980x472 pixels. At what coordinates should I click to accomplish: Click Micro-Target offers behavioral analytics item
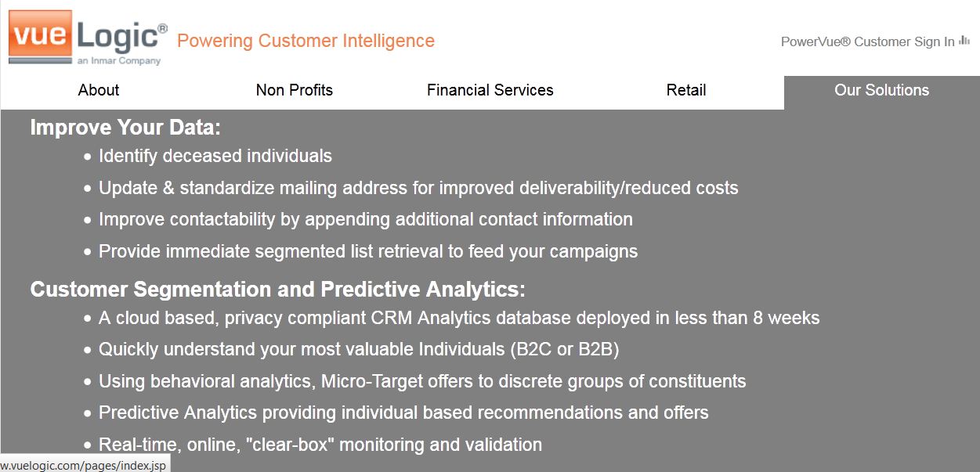(422, 381)
